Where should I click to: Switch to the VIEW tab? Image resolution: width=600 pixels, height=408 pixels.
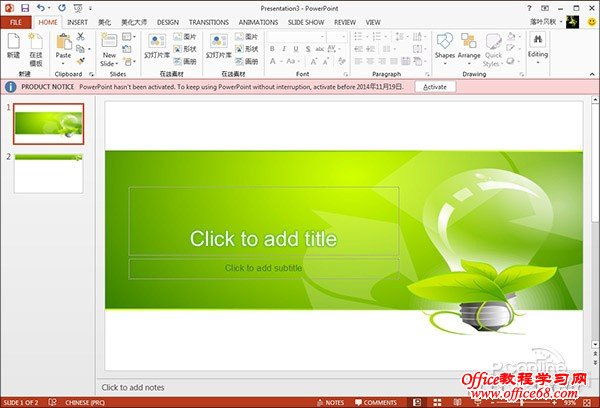[x=373, y=22]
